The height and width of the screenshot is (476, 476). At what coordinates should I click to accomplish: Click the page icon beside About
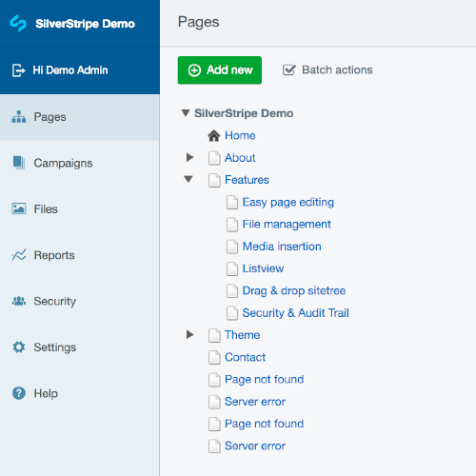click(x=214, y=158)
